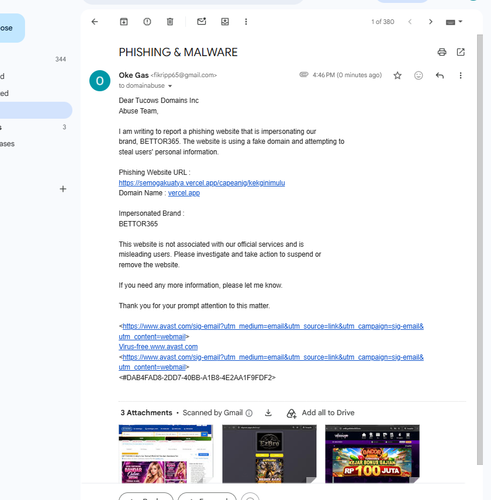Click the Oke Gas sender avatar
The width and height of the screenshot is (491, 500).
[100, 81]
